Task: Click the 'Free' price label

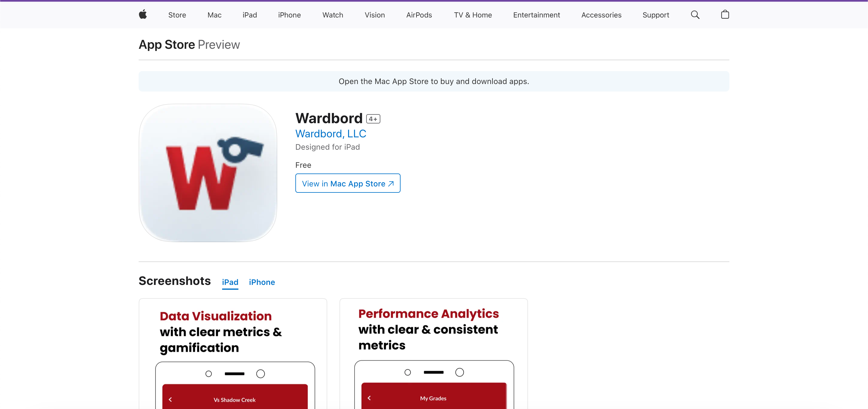Action: pyautogui.click(x=303, y=165)
